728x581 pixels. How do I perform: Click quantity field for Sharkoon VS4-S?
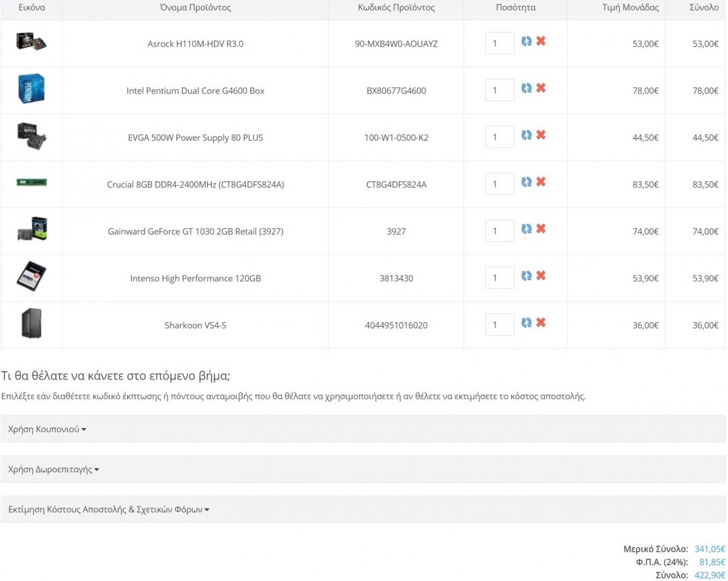500,324
